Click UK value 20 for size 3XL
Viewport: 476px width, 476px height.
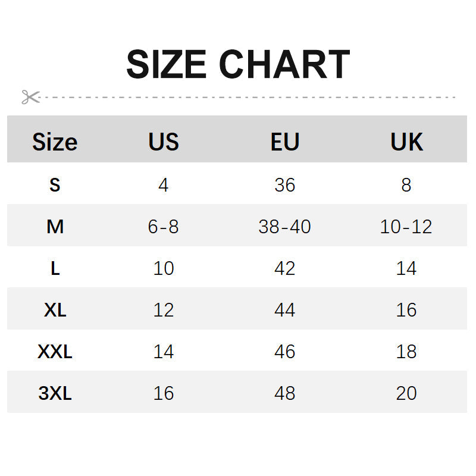tap(406, 393)
